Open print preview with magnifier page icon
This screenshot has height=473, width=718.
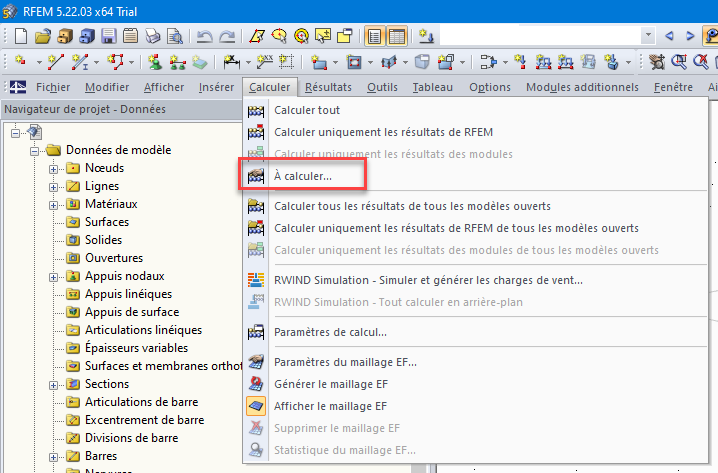click(174, 36)
